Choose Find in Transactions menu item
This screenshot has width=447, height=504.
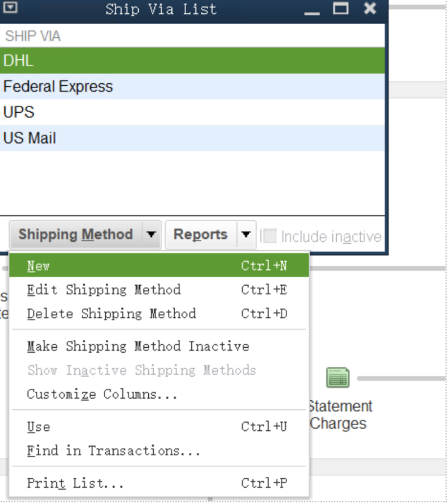coord(114,451)
